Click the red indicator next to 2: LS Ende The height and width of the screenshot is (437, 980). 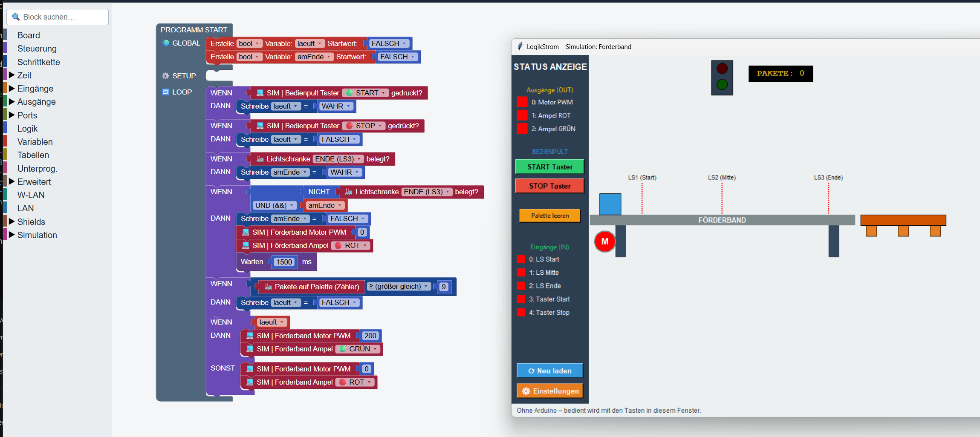pyautogui.click(x=521, y=286)
